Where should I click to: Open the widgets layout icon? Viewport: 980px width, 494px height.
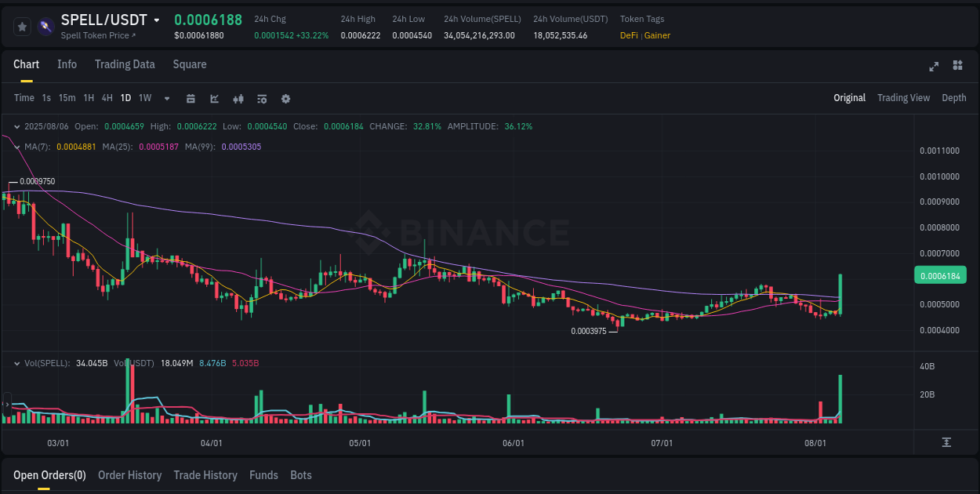click(956, 67)
